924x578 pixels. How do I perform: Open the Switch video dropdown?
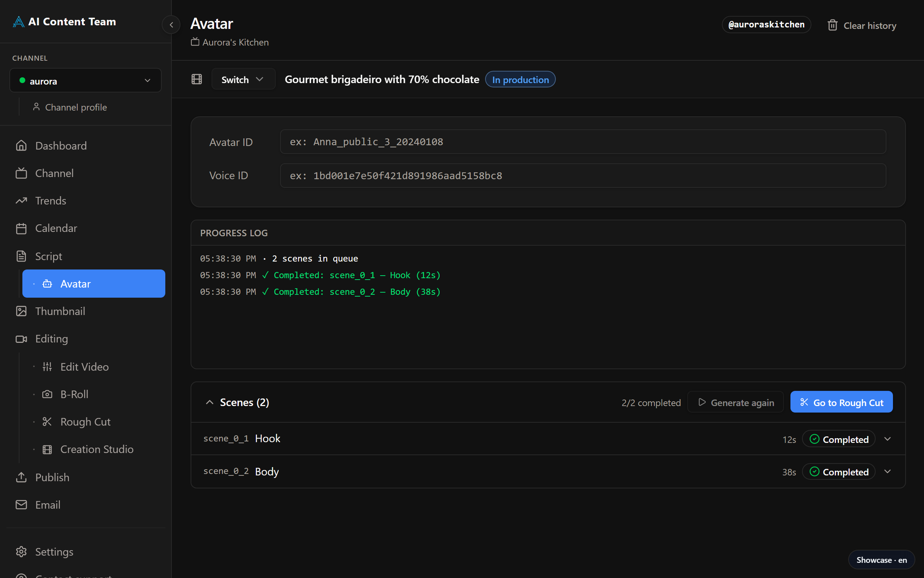(243, 79)
